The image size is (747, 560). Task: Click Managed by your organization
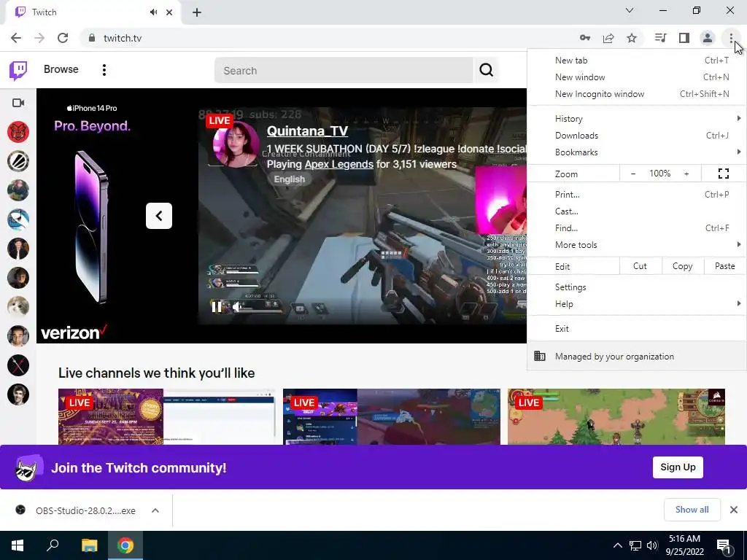[x=636, y=356]
